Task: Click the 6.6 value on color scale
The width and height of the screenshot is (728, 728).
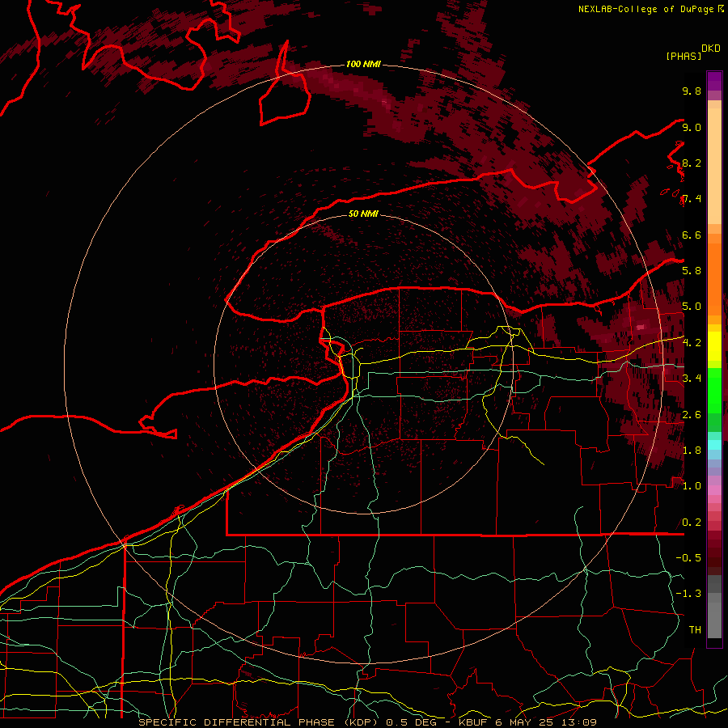Action: (x=692, y=235)
